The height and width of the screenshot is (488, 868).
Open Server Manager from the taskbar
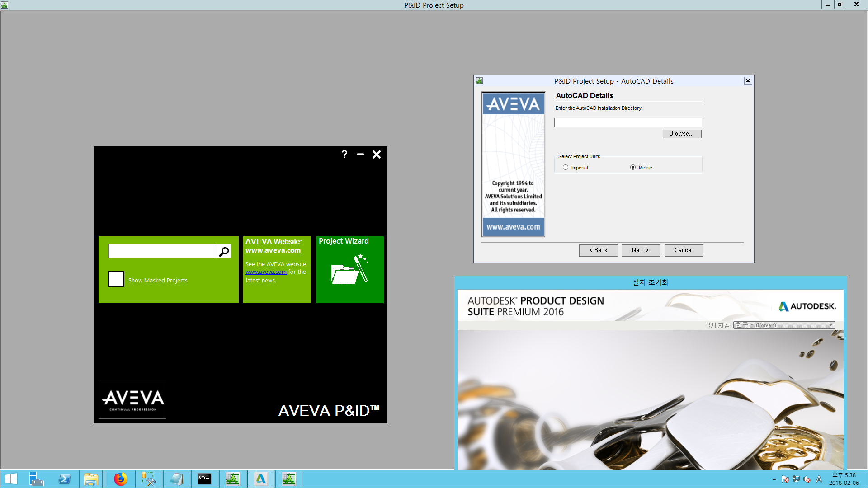pyautogui.click(x=36, y=479)
